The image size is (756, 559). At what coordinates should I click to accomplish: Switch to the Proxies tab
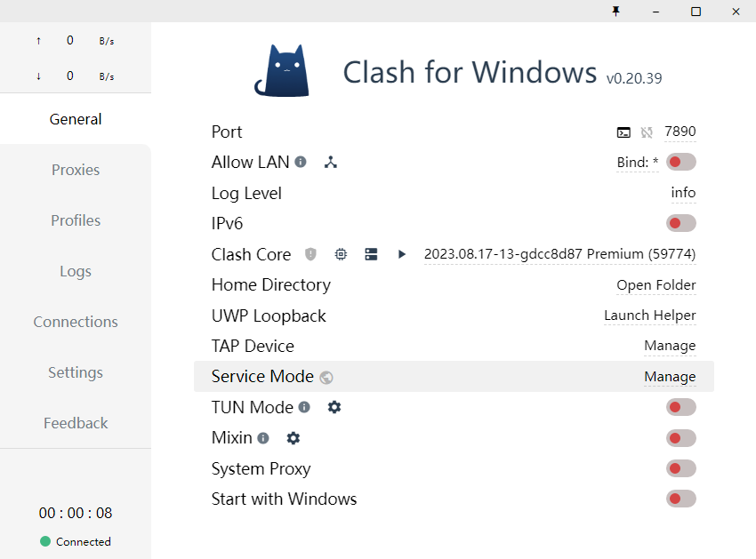coord(76,170)
